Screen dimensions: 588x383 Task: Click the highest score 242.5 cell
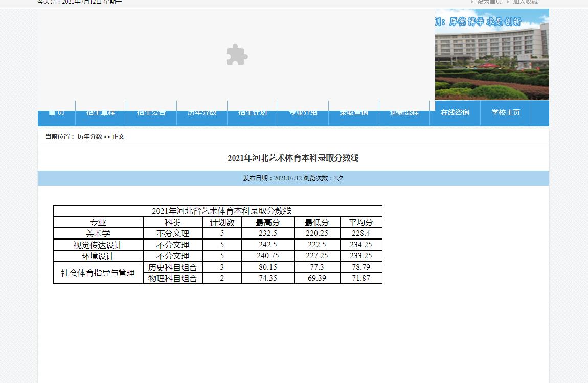268,245
